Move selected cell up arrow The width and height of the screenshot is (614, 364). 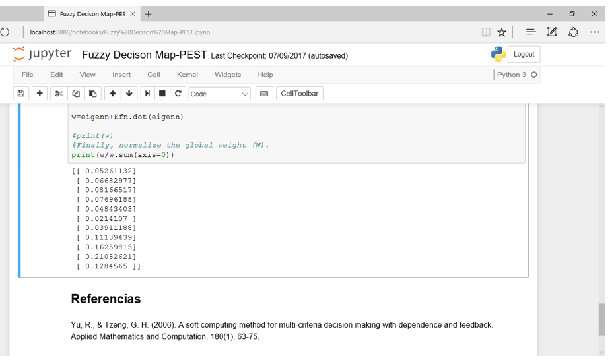coord(113,94)
